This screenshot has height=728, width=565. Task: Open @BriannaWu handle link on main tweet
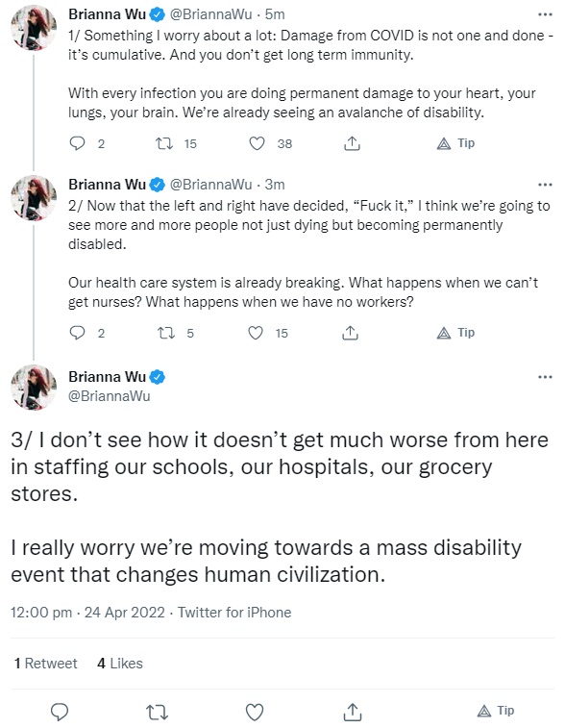110,396
